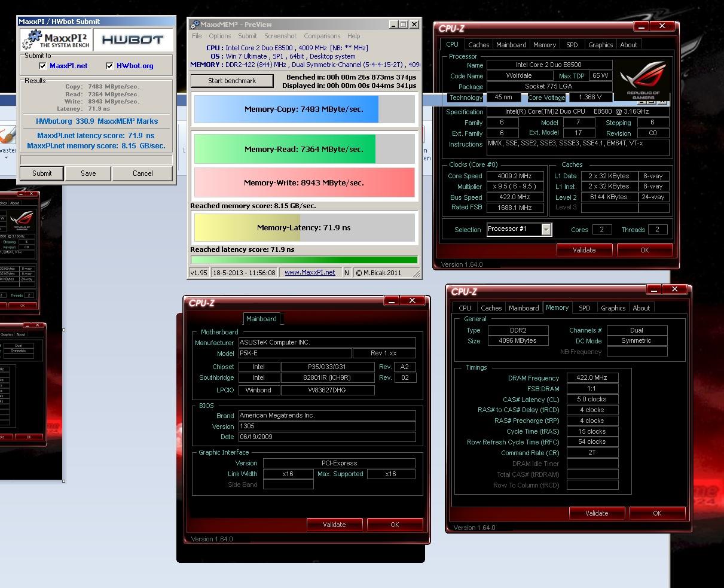Switch to SPD tab in CPU-Z CPU window

pyautogui.click(x=572, y=45)
